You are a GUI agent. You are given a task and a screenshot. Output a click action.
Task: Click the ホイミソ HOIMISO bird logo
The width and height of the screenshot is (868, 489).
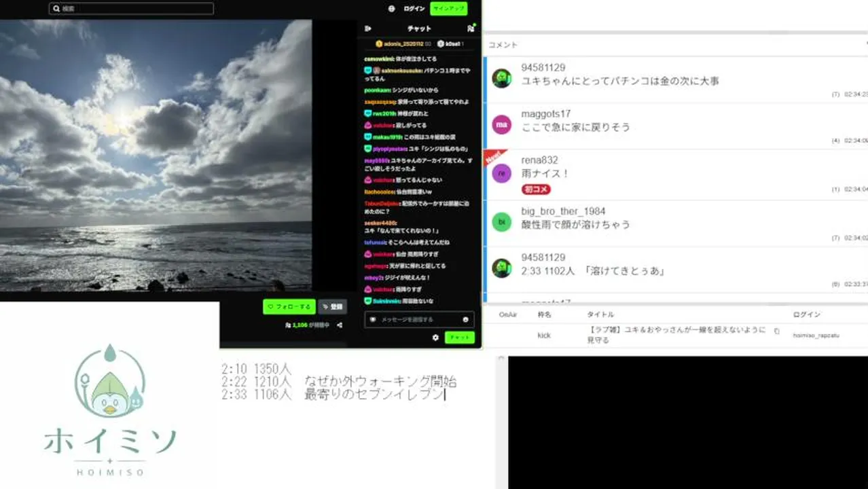110,411
